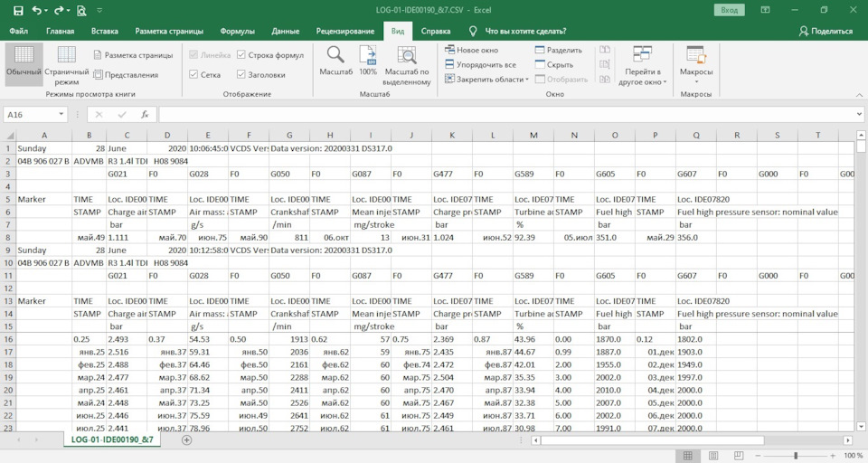Screen dimensions: 868x463
Task: Click the Sign in (Вход) button
Action: point(730,11)
